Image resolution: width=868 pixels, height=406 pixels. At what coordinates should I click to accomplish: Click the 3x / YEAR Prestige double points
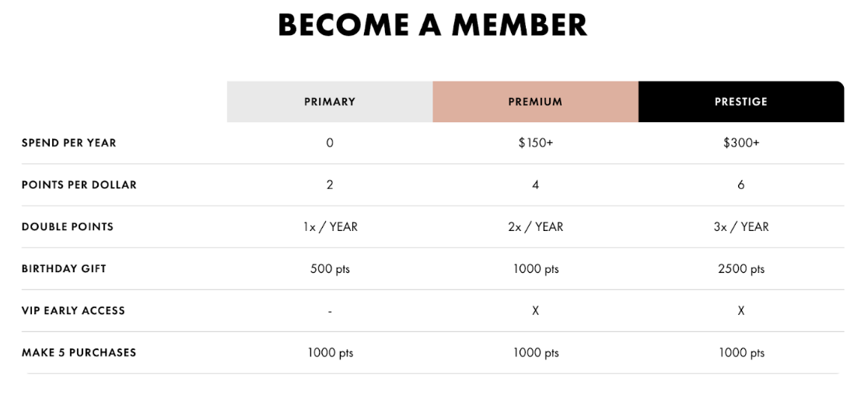click(x=741, y=227)
